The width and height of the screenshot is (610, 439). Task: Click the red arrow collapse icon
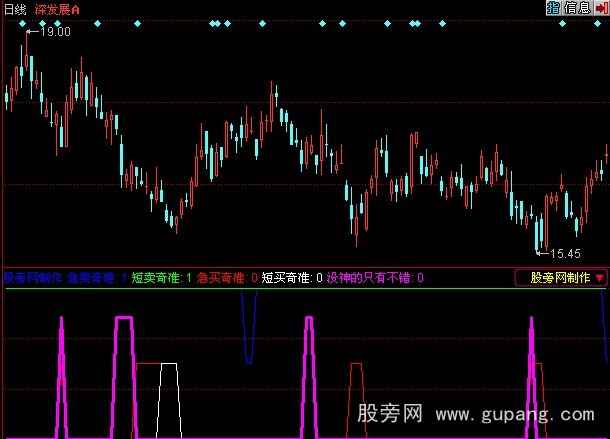point(601,7)
